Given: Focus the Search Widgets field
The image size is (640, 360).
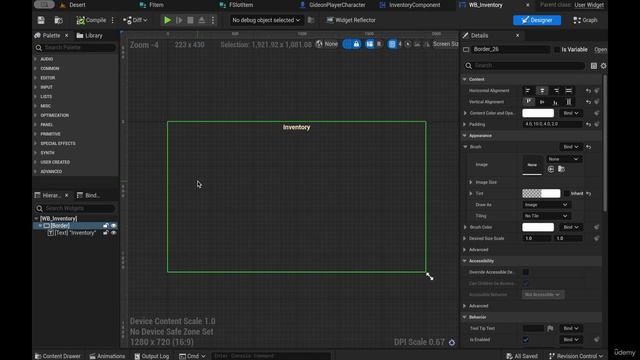Looking at the screenshot, I should tap(76, 209).
